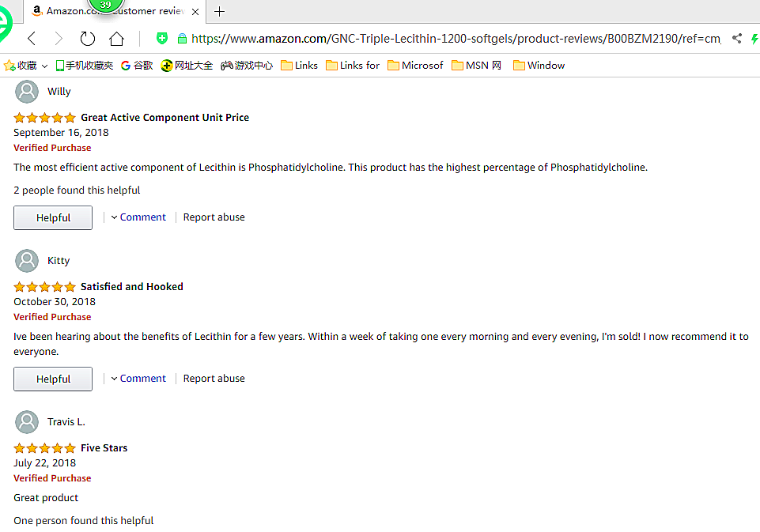Viewport: 760px width, 532px height.
Task: Reload the page with refresh icon
Action: pyautogui.click(x=88, y=39)
